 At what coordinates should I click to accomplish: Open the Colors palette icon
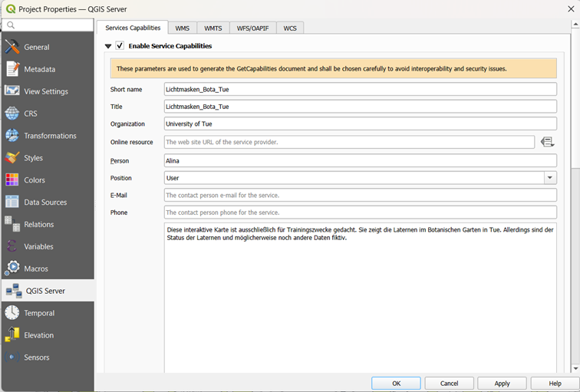pos(12,180)
